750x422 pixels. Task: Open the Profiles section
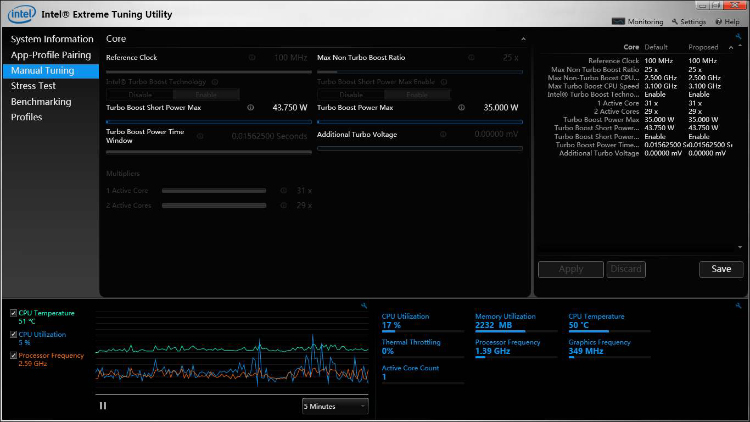[x=27, y=117]
